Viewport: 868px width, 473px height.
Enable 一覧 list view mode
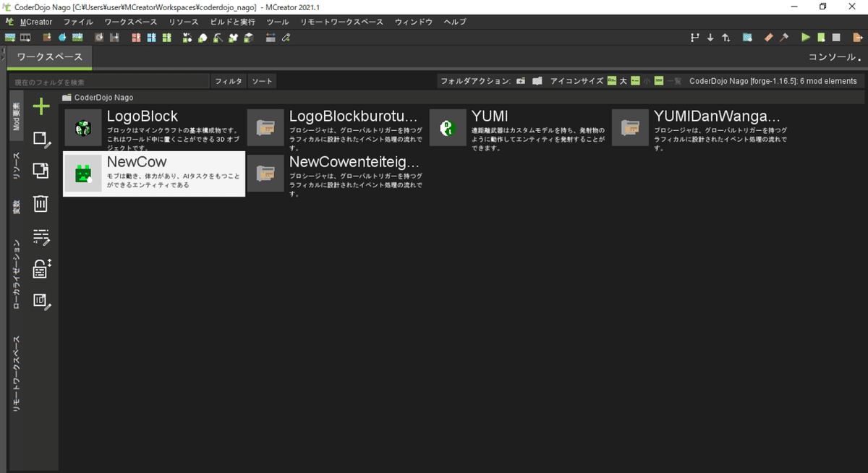[658, 81]
